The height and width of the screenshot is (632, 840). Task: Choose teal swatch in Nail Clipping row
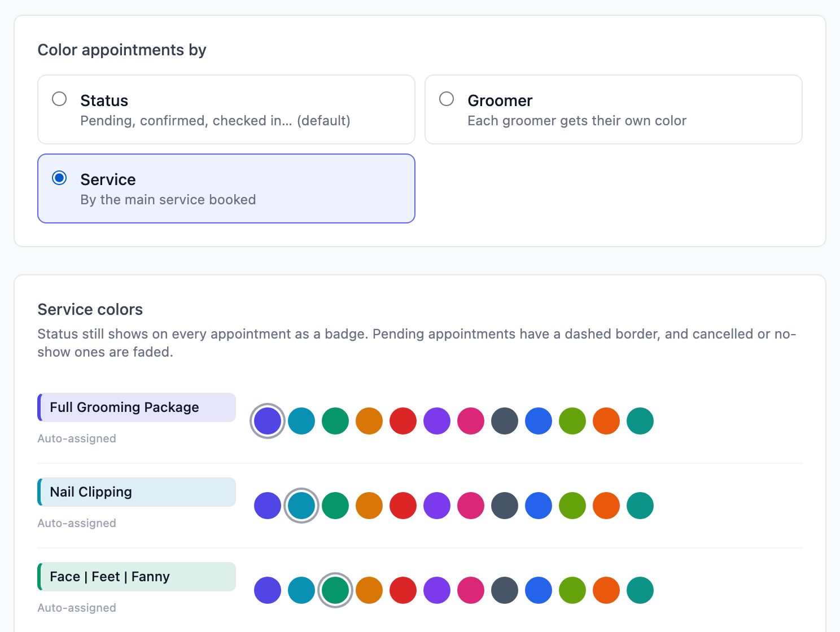coord(640,506)
